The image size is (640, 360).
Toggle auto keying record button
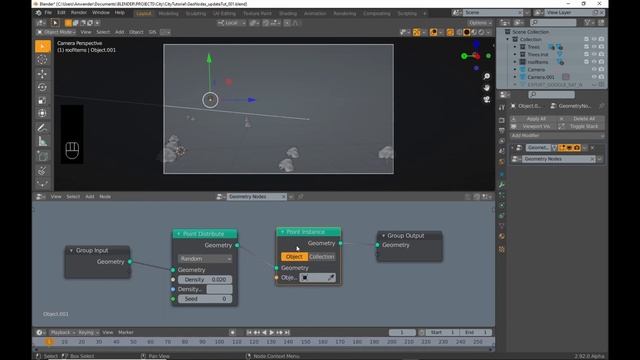point(232,333)
